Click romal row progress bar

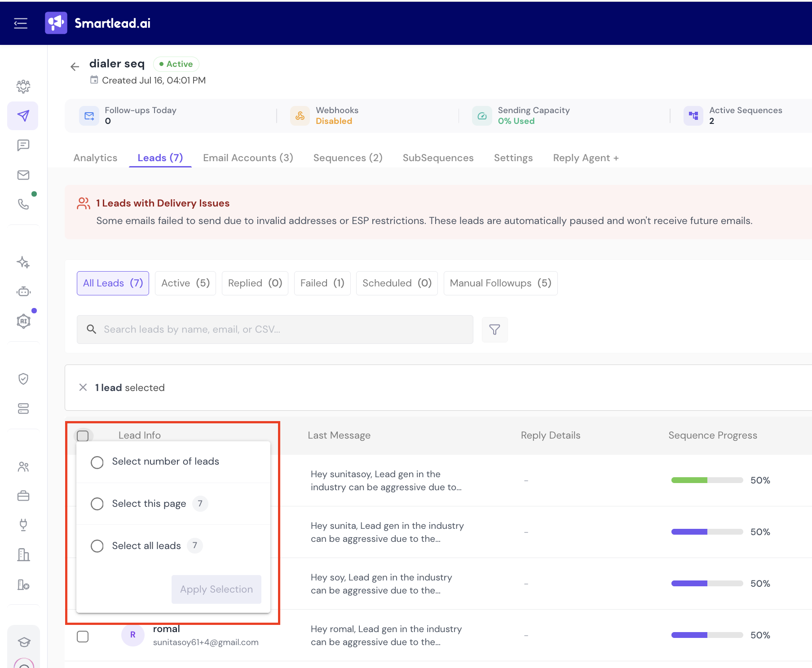[707, 635]
